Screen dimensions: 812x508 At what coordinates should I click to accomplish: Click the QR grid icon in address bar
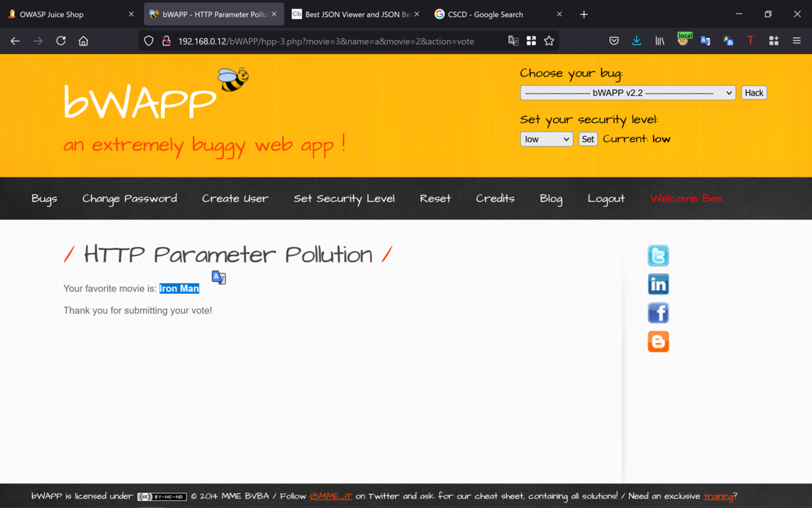click(x=531, y=41)
